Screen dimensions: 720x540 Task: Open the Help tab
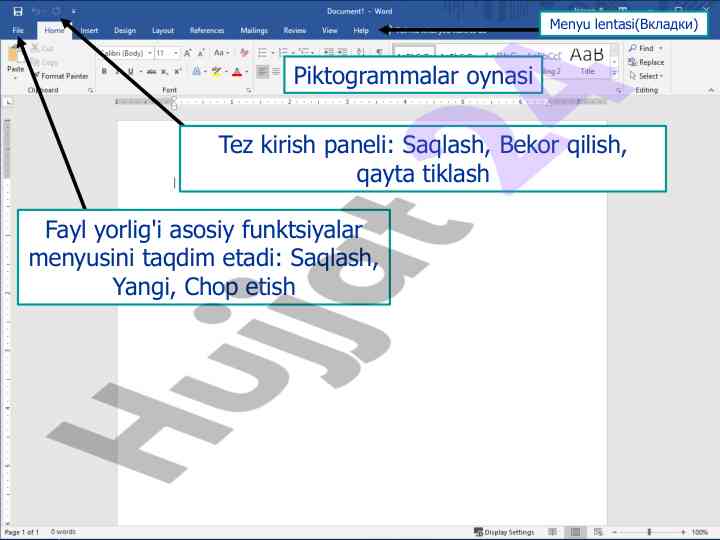(361, 30)
